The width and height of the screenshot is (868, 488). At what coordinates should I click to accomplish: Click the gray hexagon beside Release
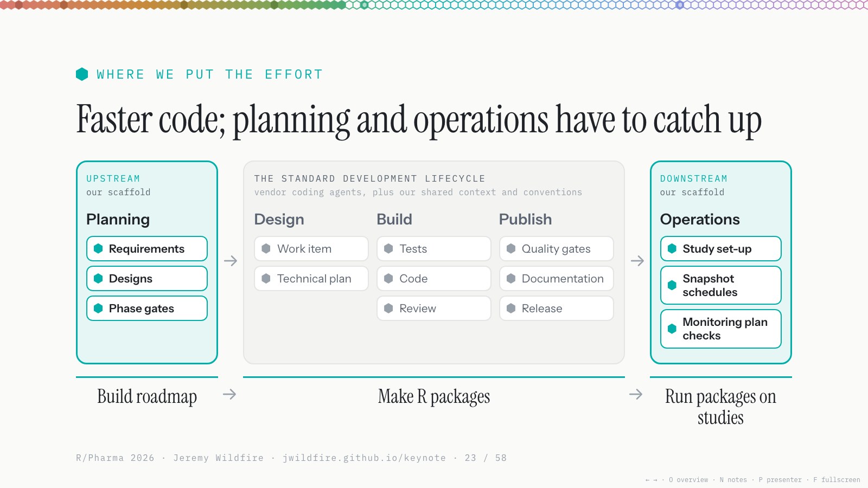click(x=511, y=308)
